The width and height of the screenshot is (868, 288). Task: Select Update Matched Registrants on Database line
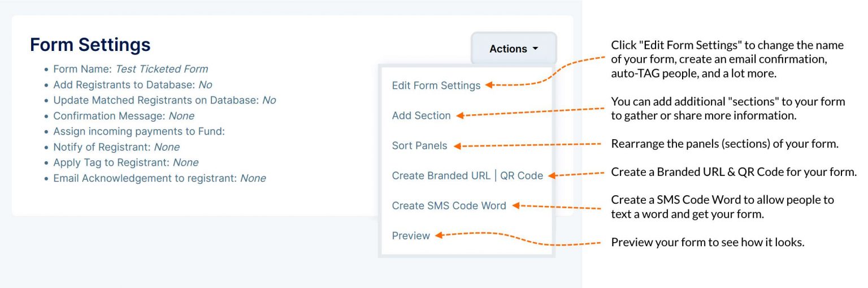pyautogui.click(x=164, y=100)
